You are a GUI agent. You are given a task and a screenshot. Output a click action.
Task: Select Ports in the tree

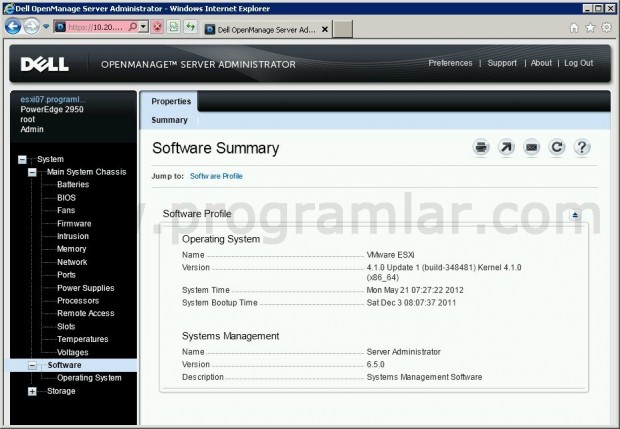[x=66, y=274]
